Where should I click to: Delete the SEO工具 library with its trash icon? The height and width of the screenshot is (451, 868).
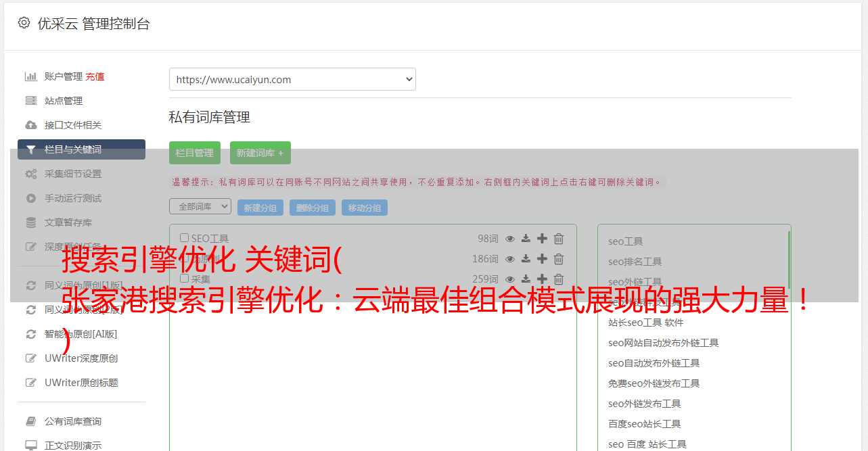pos(559,239)
